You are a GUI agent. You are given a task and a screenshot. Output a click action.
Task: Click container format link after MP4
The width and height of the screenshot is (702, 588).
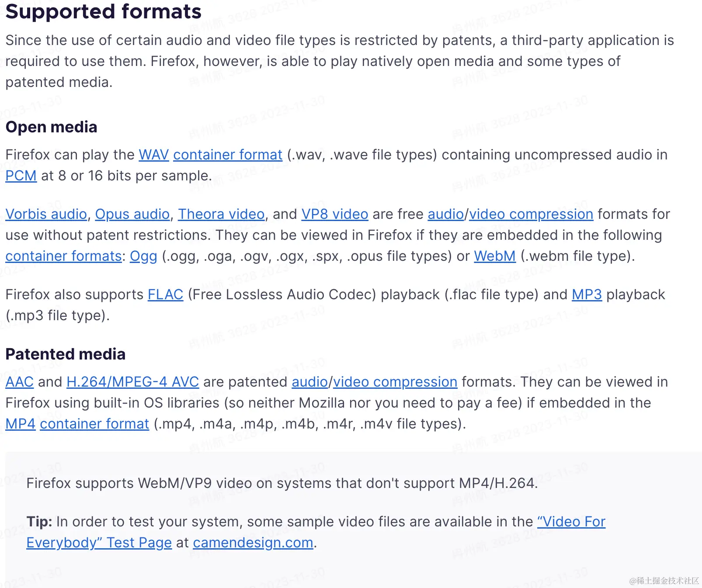point(94,424)
